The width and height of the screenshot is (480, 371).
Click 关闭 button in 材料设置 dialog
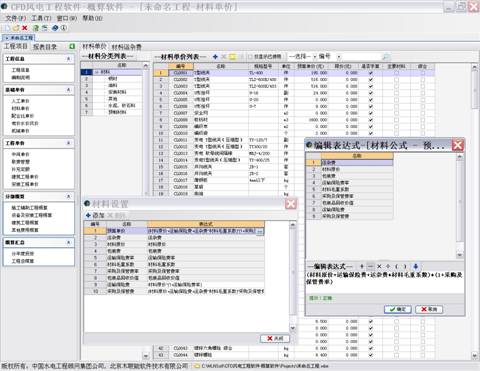tap(275, 338)
